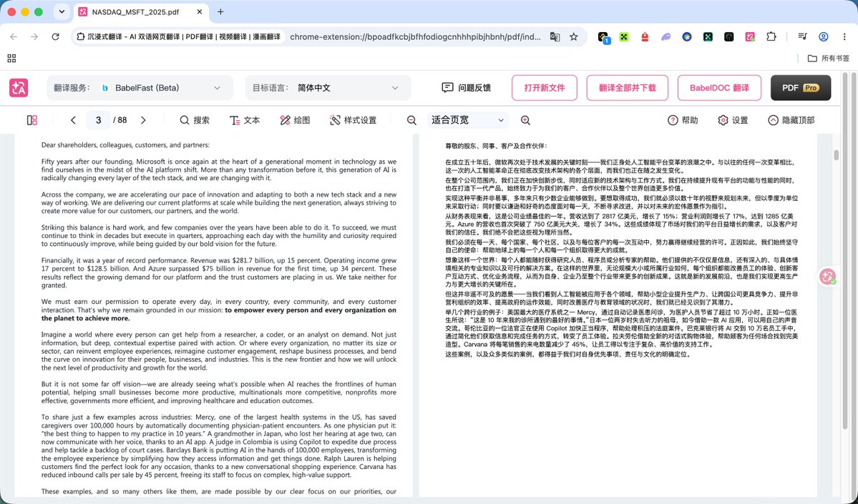Viewport: 858px width, 504px height.
Task: Go to previous PDF page arrow
Action: click(73, 120)
